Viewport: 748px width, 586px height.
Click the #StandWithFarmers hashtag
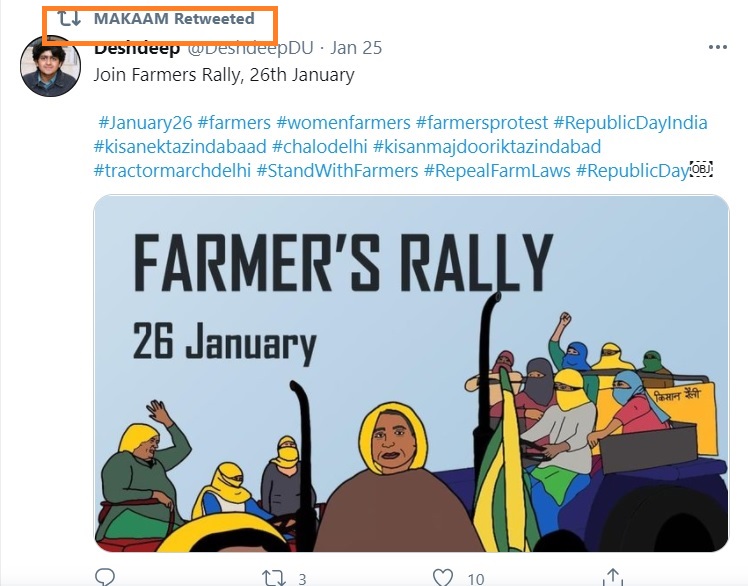(x=337, y=171)
